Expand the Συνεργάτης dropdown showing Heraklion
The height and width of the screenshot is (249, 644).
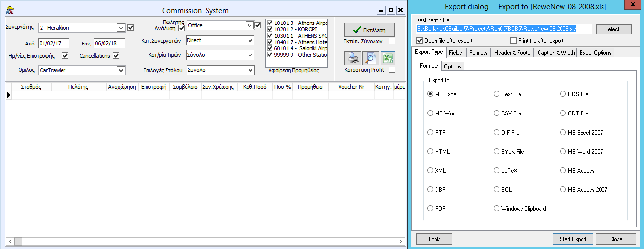click(x=121, y=28)
